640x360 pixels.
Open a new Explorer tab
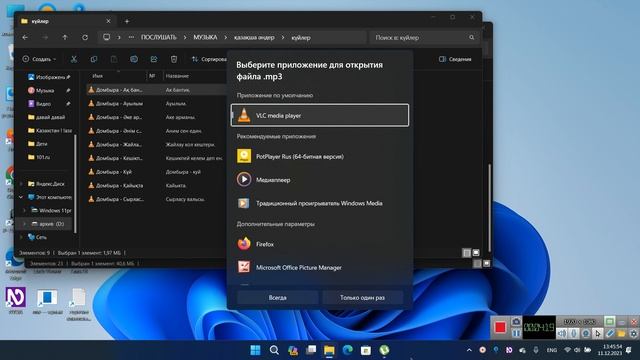click(127, 21)
